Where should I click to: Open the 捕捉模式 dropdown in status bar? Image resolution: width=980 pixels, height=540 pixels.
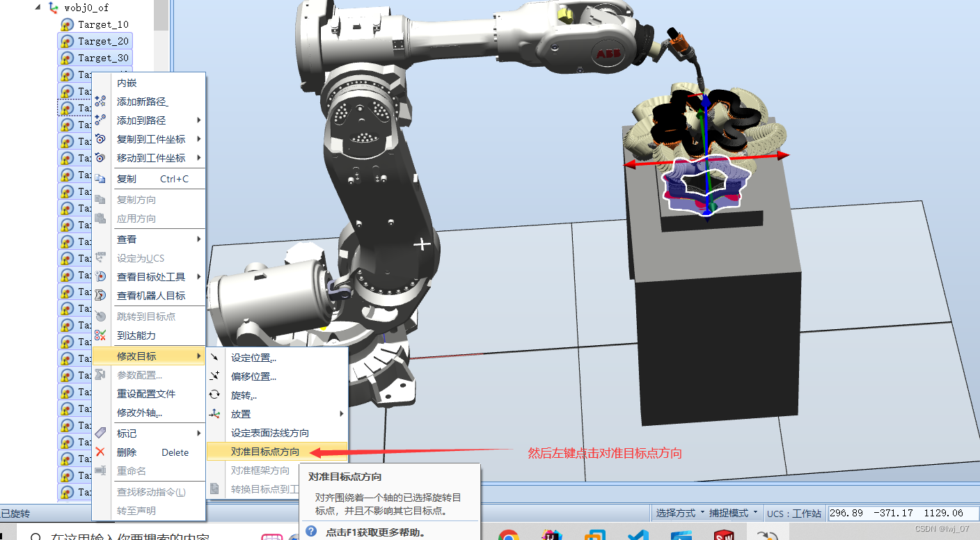click(x=733, y=513)
